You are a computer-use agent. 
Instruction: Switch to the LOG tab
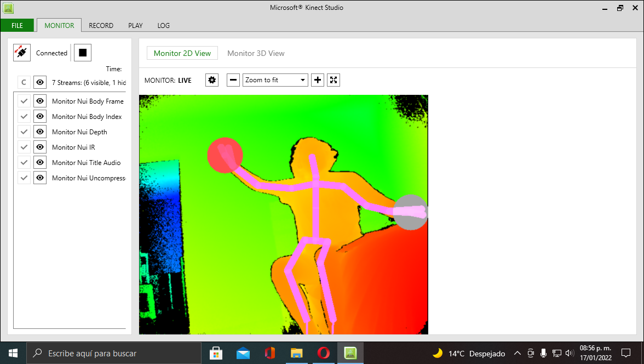(x=163, y=26)
